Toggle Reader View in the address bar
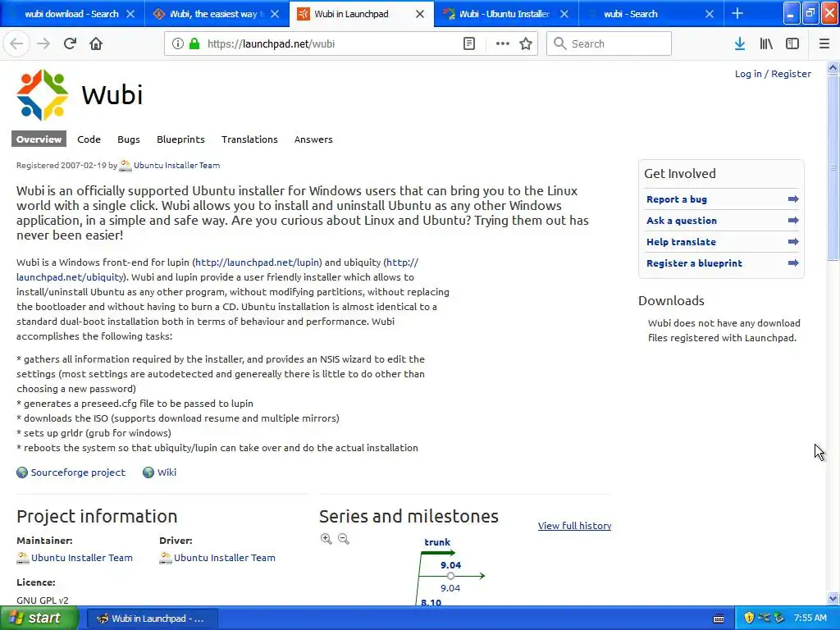840x630 pixels. pyautogui.click(x=469, y=44)
